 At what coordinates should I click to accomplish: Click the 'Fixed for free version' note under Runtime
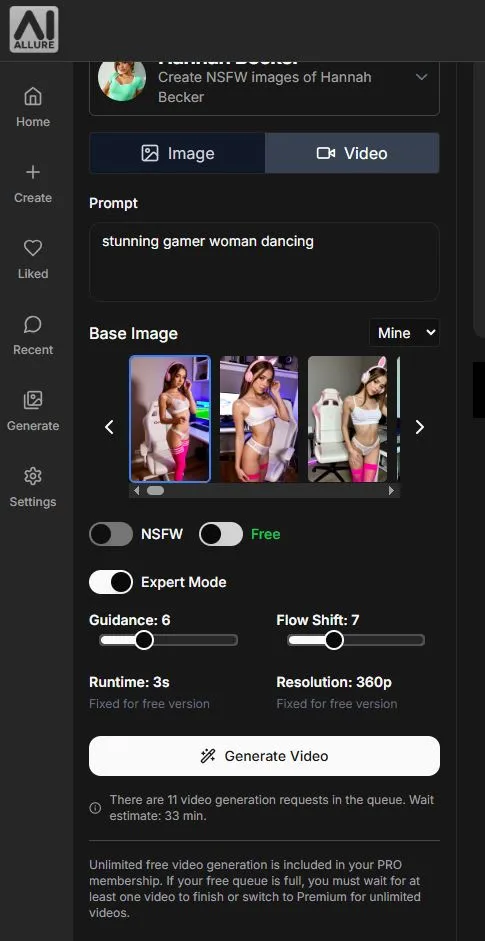click(x=149, y=703)
